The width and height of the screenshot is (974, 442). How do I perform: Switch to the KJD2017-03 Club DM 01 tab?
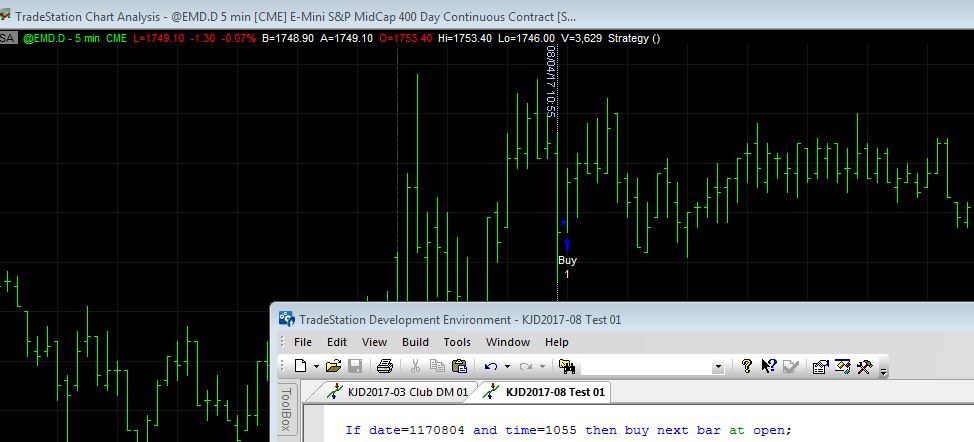pos(398,392)
